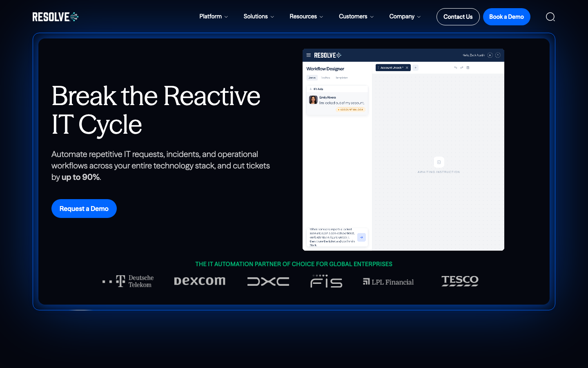588x368 pixels.
Task: Click the 'Break the Reactive IT Cycle' headline
Action: coord(156,110)
